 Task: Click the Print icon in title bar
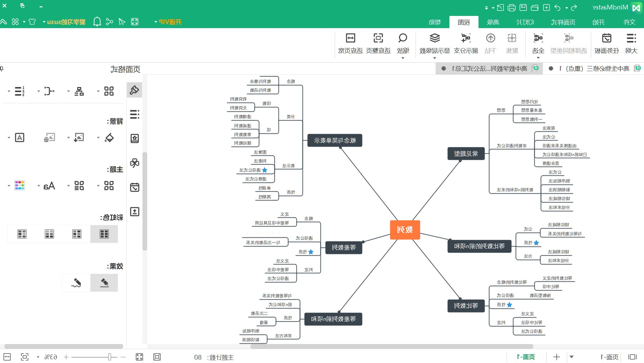[512, 7]
